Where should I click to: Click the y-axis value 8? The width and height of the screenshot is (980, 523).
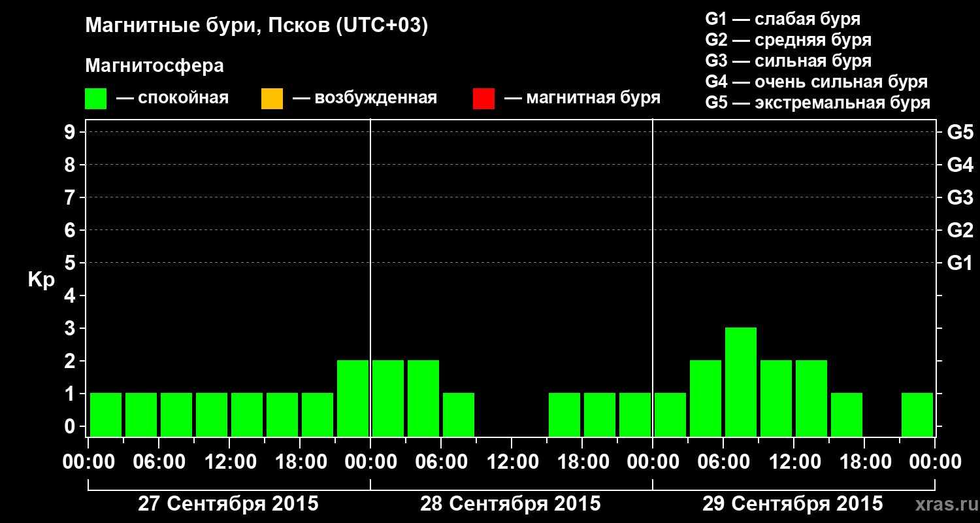pyautogui.click(x=71, y=165)
